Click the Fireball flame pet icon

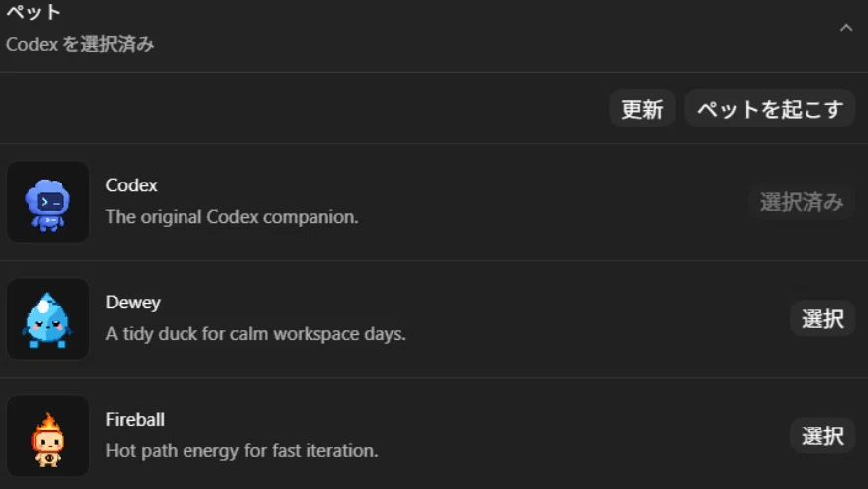48,439
